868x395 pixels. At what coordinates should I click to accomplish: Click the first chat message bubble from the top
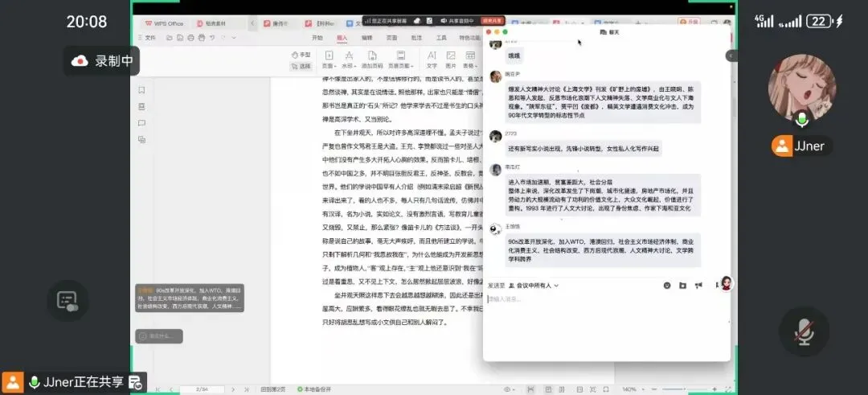point(514,56)
